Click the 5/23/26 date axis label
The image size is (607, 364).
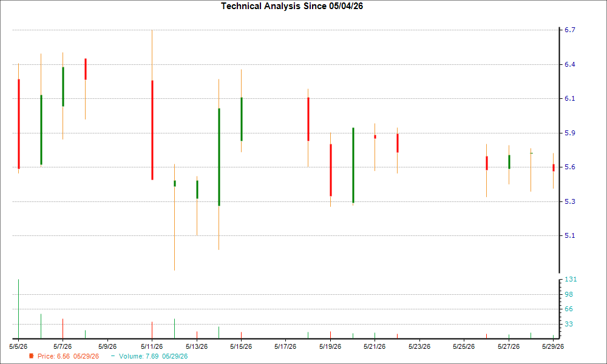pos(419,346)
